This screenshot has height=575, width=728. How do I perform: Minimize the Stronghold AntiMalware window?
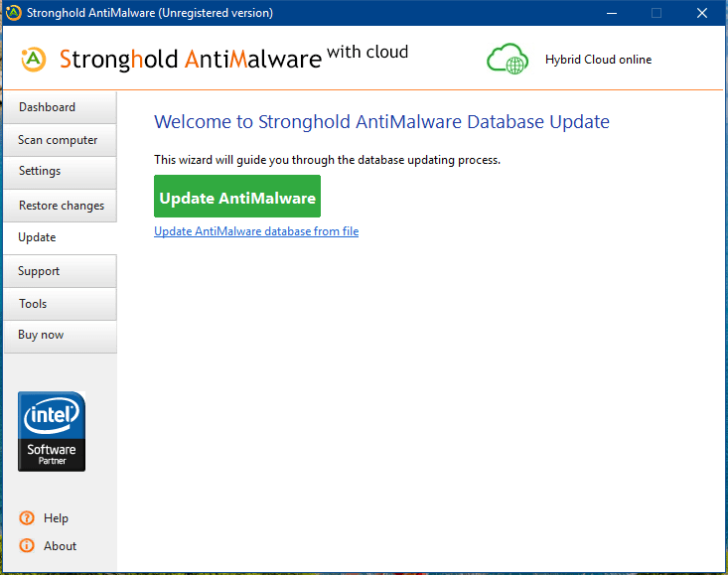tap(612, 13)
